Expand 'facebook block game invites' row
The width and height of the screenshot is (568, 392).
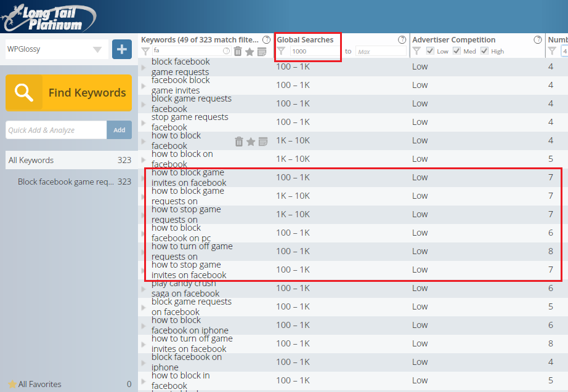(144, 86)
